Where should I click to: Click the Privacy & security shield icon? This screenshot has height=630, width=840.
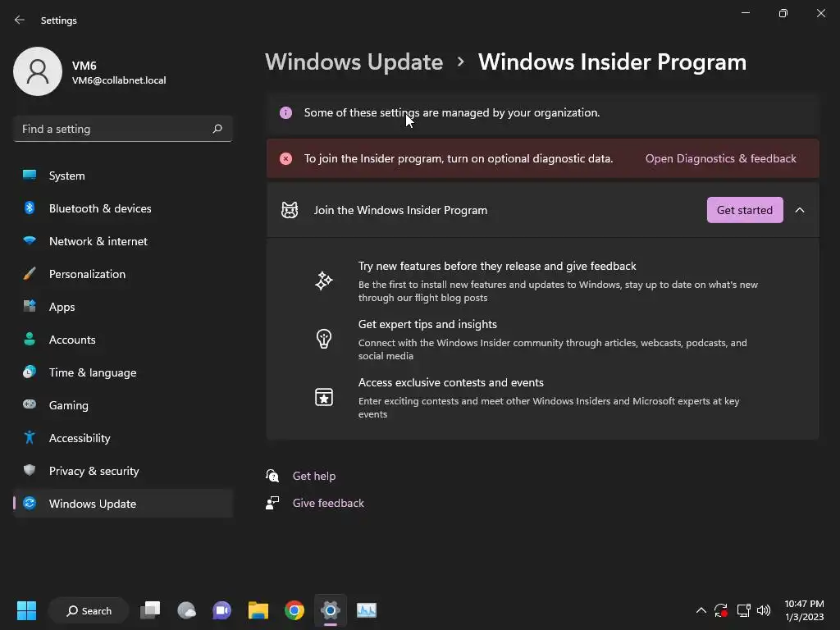(x=30, y=470)
